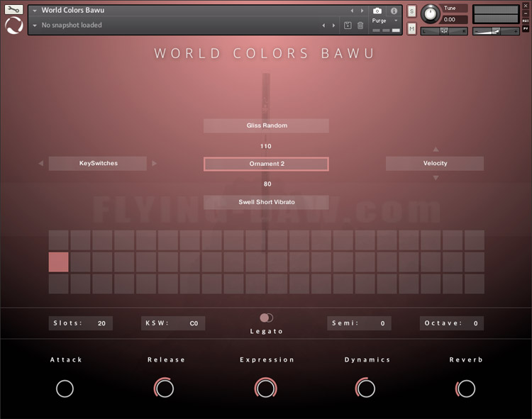Click the Release knob
Viewport: 532px width, 419px height.
click(x=165, y=388)
